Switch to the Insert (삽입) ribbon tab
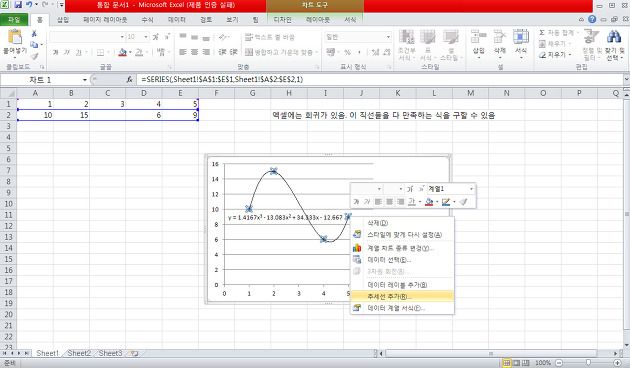 62,19
